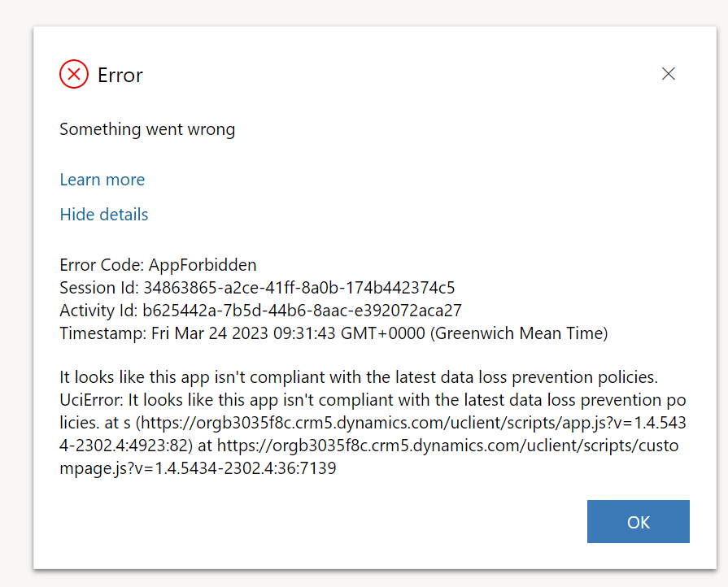Collapse details via Hide details link

click(x=103, y=214)
